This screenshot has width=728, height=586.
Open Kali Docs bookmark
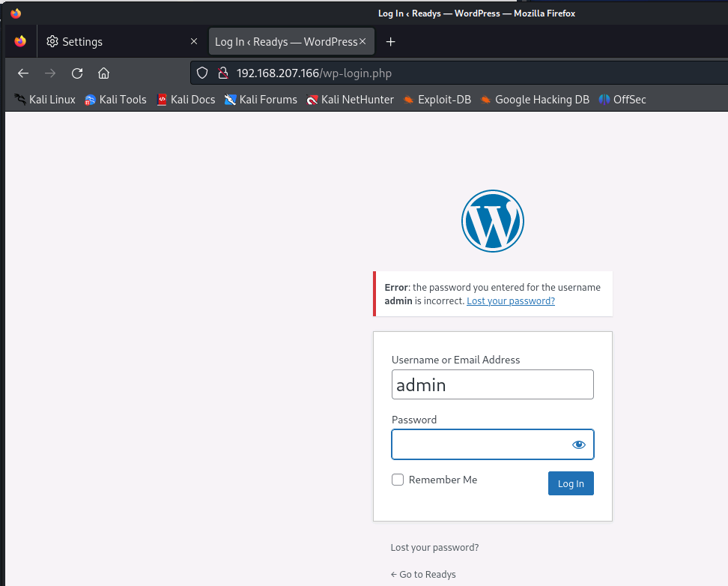(186, 100)
